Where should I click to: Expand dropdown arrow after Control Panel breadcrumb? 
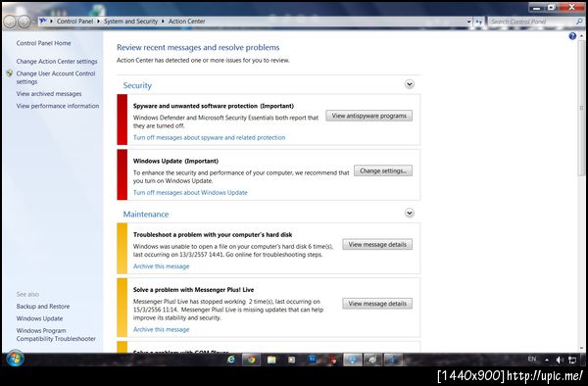99,22
